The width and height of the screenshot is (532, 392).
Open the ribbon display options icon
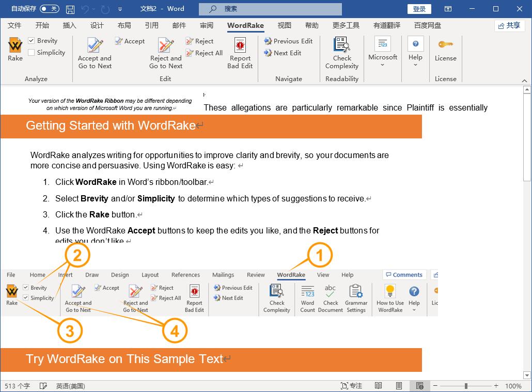(x=448, y=9)
